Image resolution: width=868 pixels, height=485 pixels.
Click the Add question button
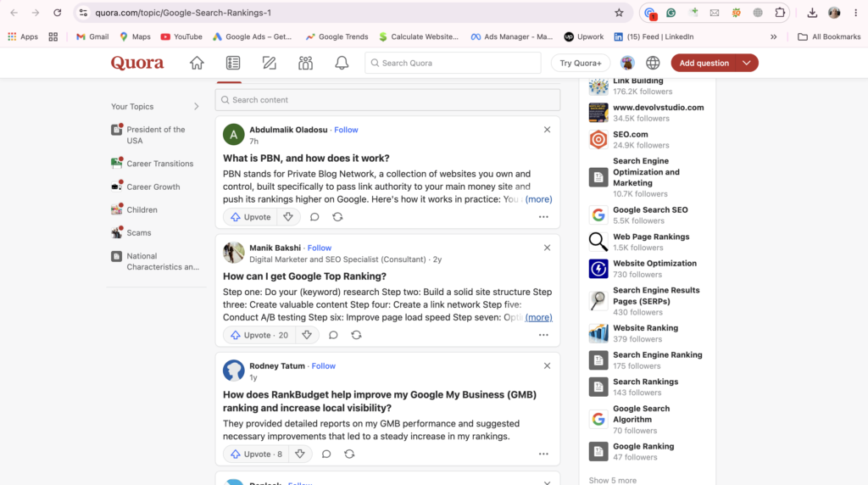tap(704, 63)
